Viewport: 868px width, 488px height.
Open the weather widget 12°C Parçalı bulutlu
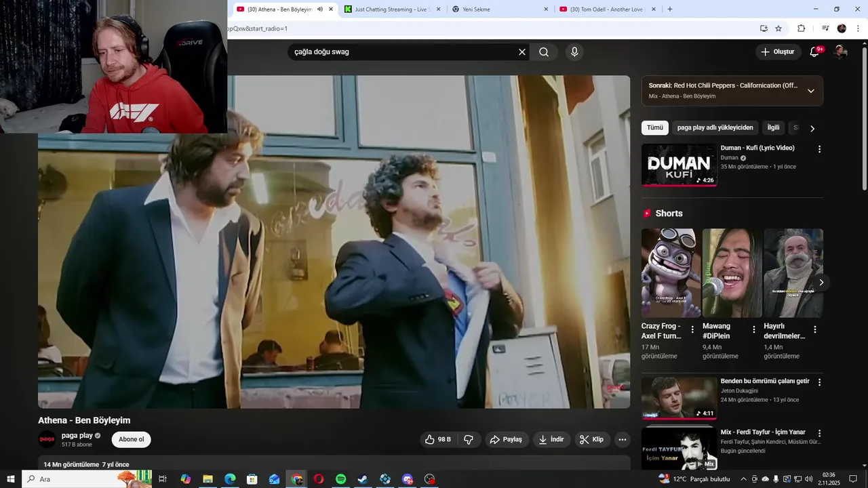(694, 479)
